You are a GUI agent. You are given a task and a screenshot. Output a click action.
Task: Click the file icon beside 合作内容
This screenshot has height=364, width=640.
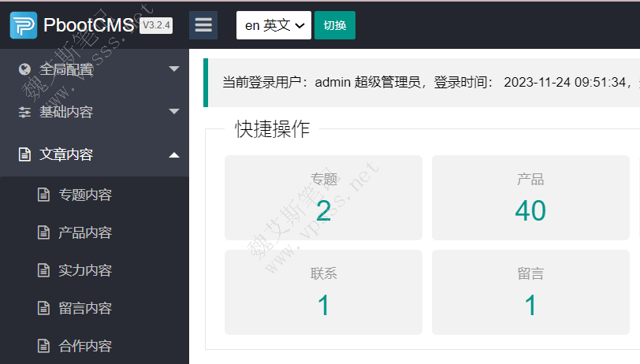(x=43, y=346)
